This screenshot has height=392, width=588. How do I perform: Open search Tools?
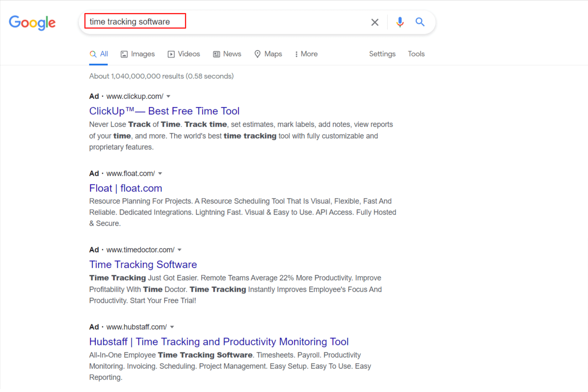pos(416,54)
